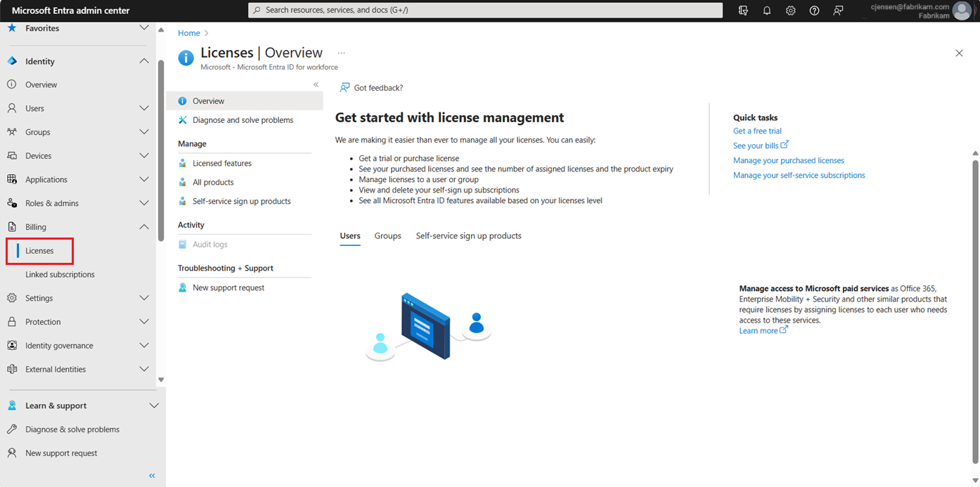
Task: Expand the Protection chevron
Action: [144, 322]
